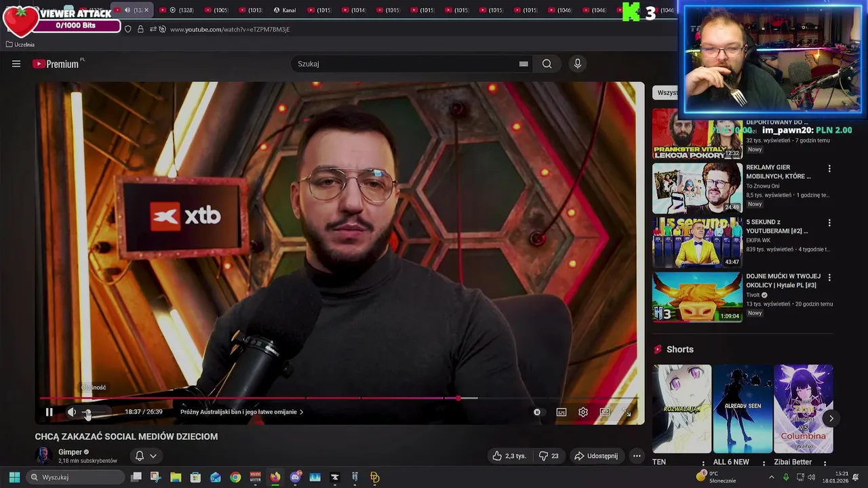Image resolution: width=868 pixels, height=488 pixels.
Task: Open the 'ROZWALAJĄ' Short thumbnail
Action: point(682,409)
